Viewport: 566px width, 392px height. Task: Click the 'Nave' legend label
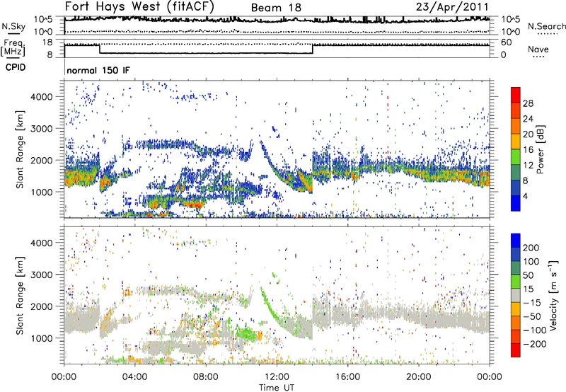538,49
